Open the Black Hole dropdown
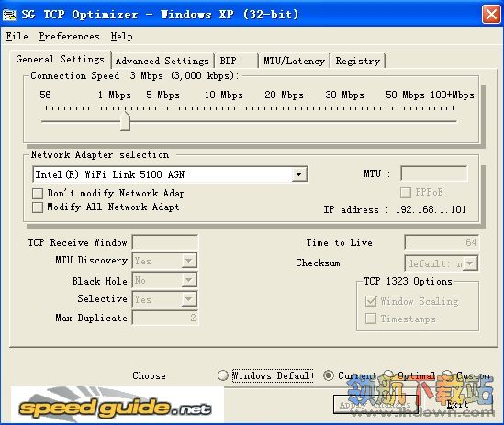This screenshot has height=425, width=504. (188, 280)
